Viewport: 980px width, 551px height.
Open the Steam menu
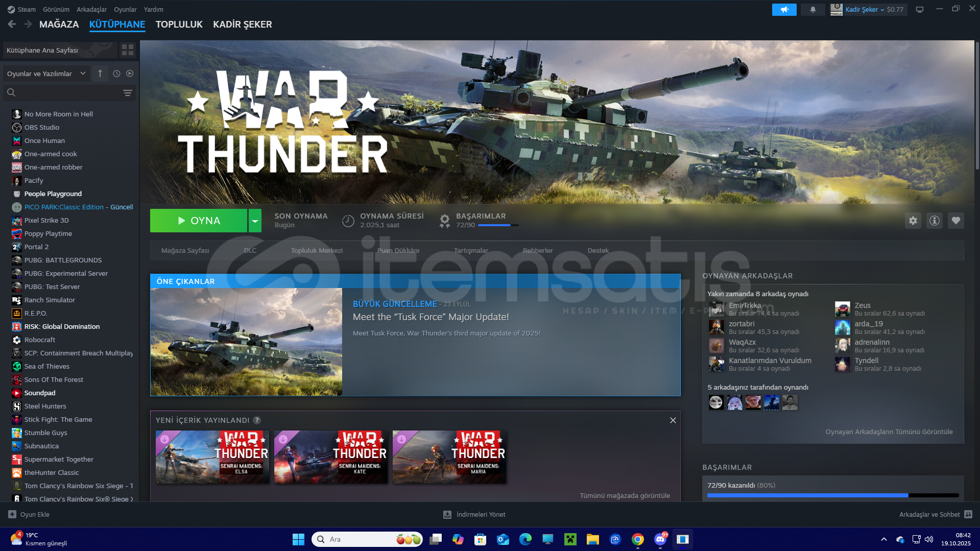tap(27, 9)
